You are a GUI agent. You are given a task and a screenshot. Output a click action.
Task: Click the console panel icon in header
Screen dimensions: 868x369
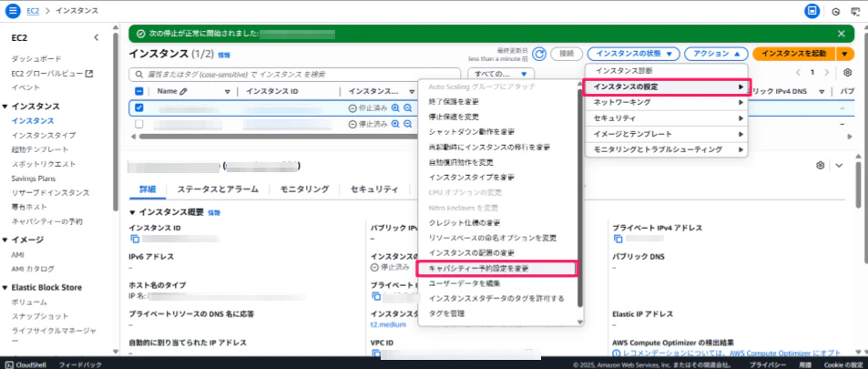pos(812,11)
